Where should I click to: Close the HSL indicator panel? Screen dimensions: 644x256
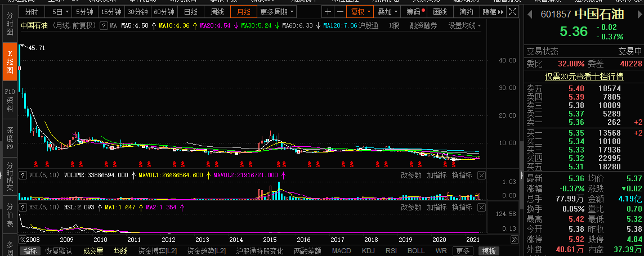(481, 208)
